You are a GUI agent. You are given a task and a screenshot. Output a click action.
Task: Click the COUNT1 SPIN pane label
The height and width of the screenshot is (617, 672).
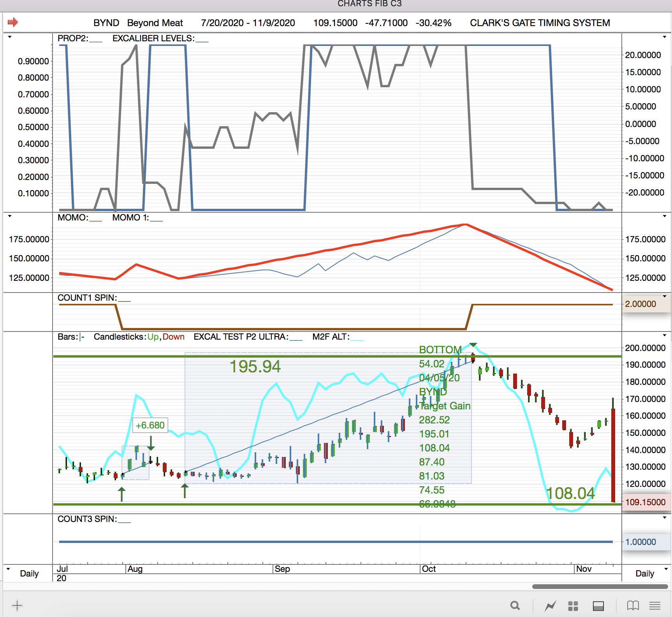pyautogui.click(x=87, y=298)
